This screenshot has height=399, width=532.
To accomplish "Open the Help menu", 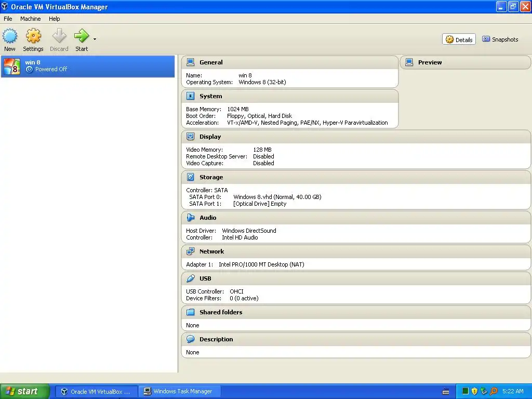I will [x=54, y=19].
